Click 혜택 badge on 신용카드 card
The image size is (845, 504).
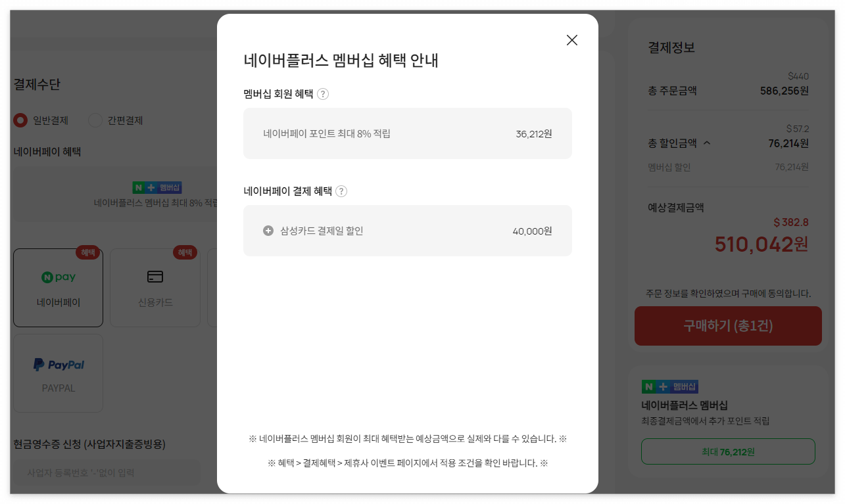point(185,252)
